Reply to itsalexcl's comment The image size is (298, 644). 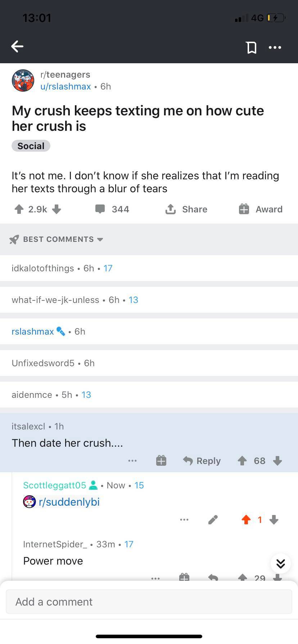click(202, 460)
